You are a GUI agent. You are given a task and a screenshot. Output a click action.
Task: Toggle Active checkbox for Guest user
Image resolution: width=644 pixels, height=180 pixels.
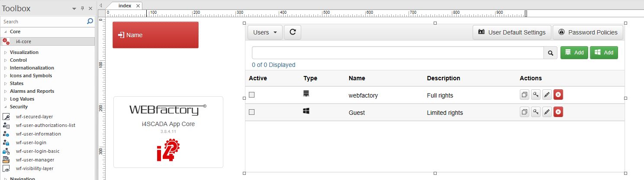(x=251, y=112)
